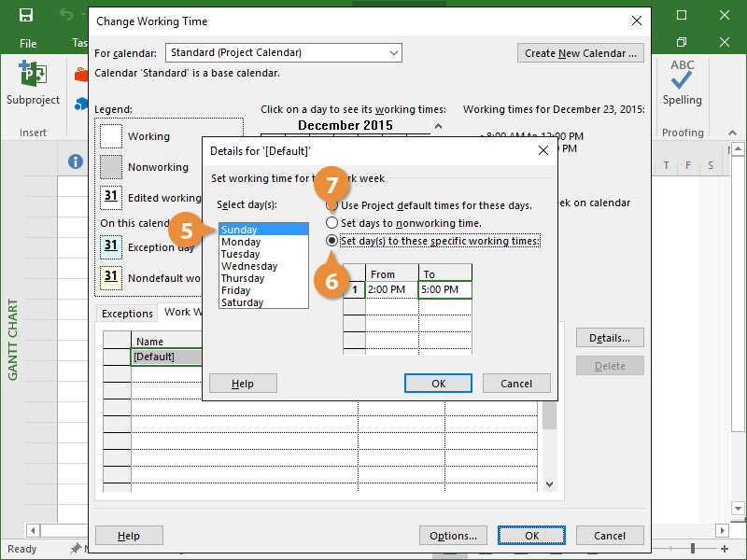Click the Subproject icon in the ribbon

pyautogui.click(x=33, y=77)
